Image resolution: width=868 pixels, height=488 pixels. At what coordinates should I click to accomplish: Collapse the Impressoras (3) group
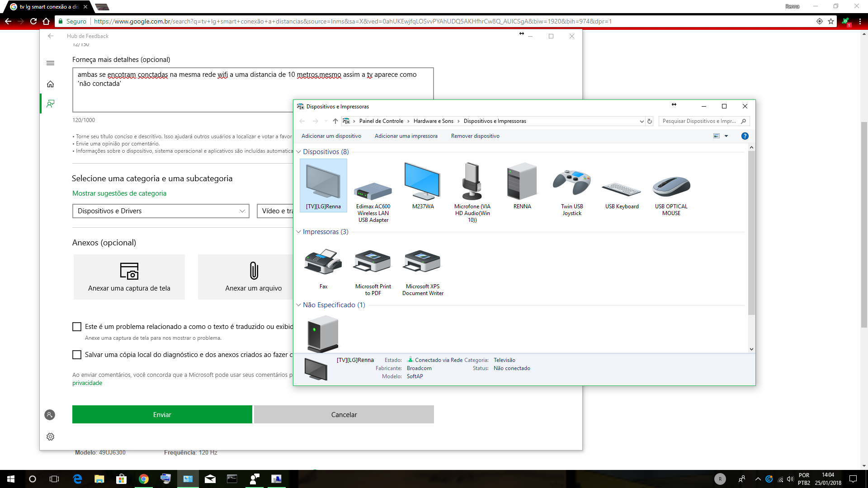pyautogui.click(x=298, y=232)
